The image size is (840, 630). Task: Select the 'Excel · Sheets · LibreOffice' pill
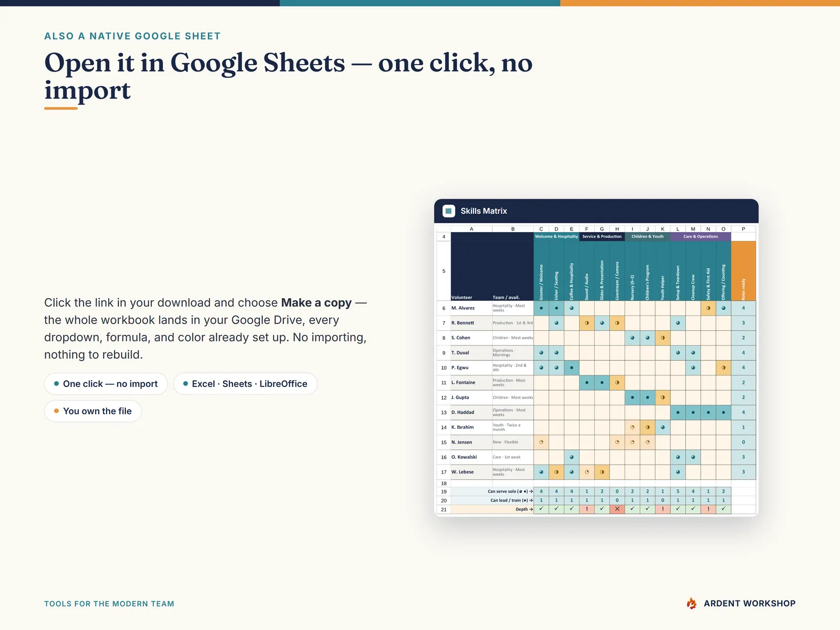[245, 384]
